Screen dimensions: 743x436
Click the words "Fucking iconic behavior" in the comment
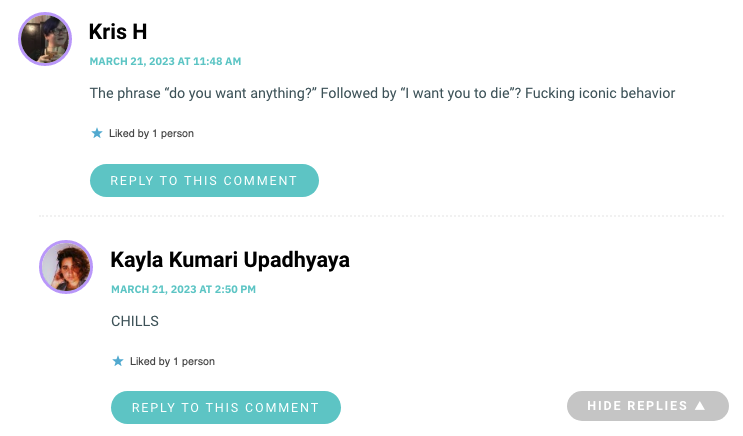pyautogui.click(x=600, y=93)
